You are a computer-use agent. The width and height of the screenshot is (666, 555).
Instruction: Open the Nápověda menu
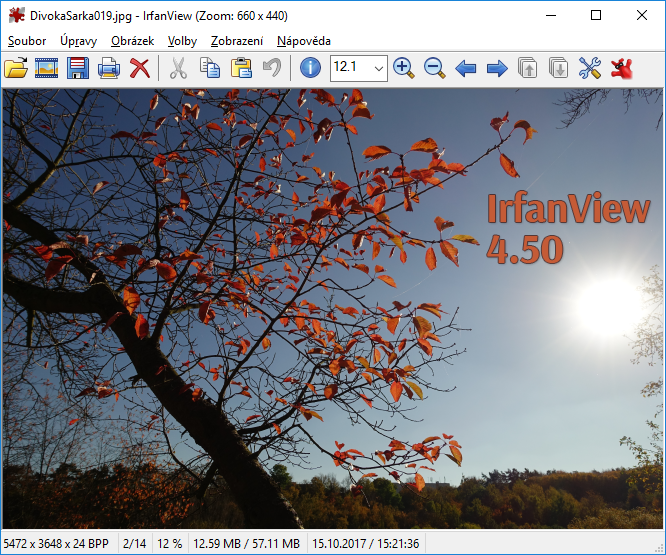point(304,41)
